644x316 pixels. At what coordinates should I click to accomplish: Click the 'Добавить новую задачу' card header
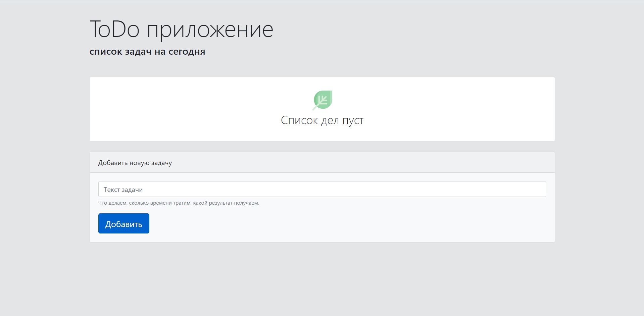(x=322, y=163)
